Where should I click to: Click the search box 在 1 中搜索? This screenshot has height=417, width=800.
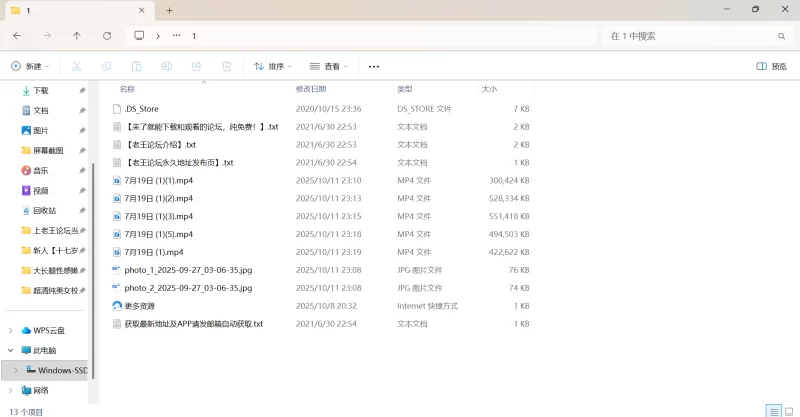click(690, 35)
